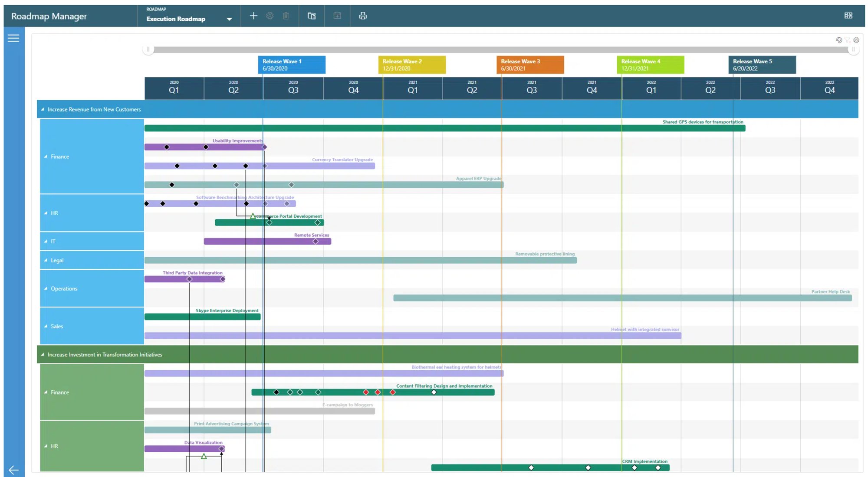Image resolution: width=868 pixels, height=477 pixels.
Task: Click milestone diamond on Remote Services bar
Action: point(316,242)
